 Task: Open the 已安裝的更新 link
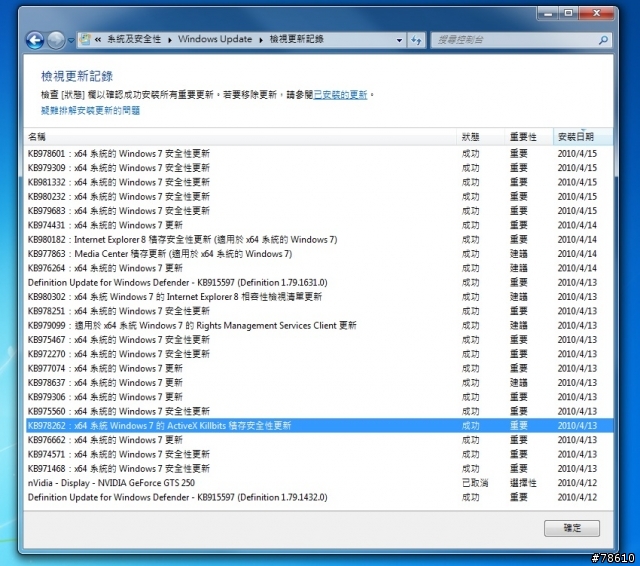click(x=340, y=95)
